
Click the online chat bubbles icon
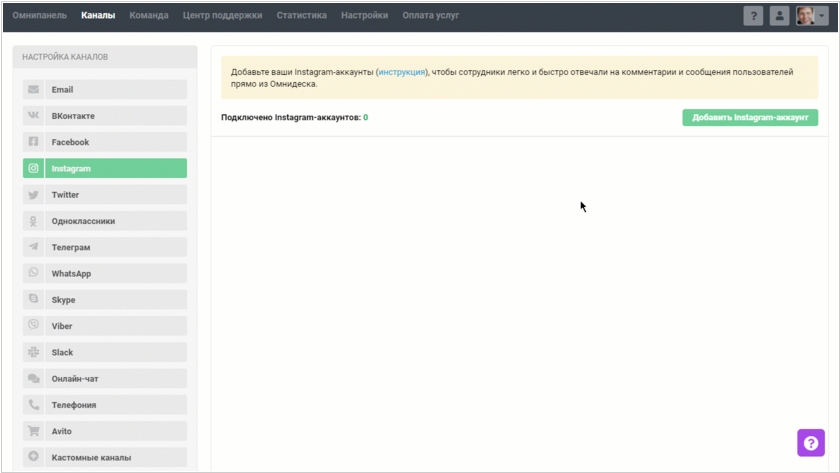(x=33, y=378)
